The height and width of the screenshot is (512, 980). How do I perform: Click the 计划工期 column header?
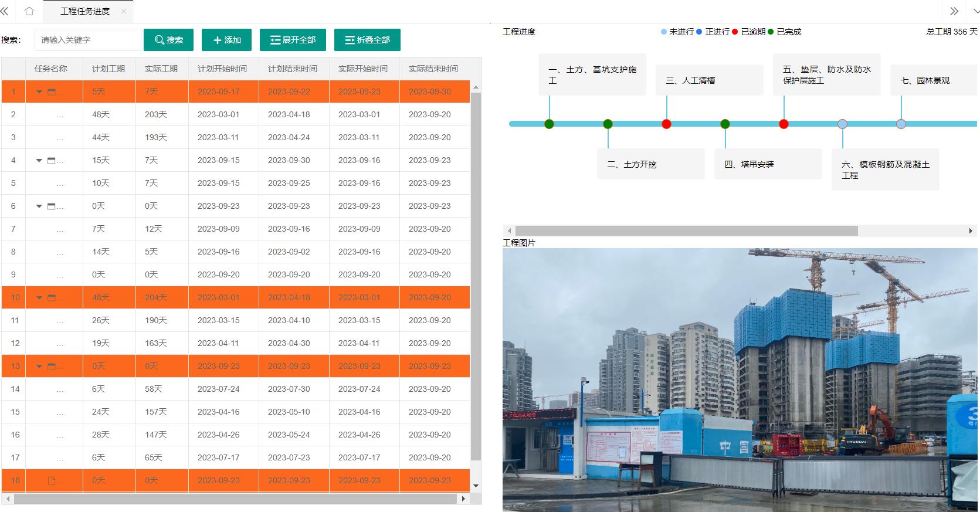pos(108,69)
